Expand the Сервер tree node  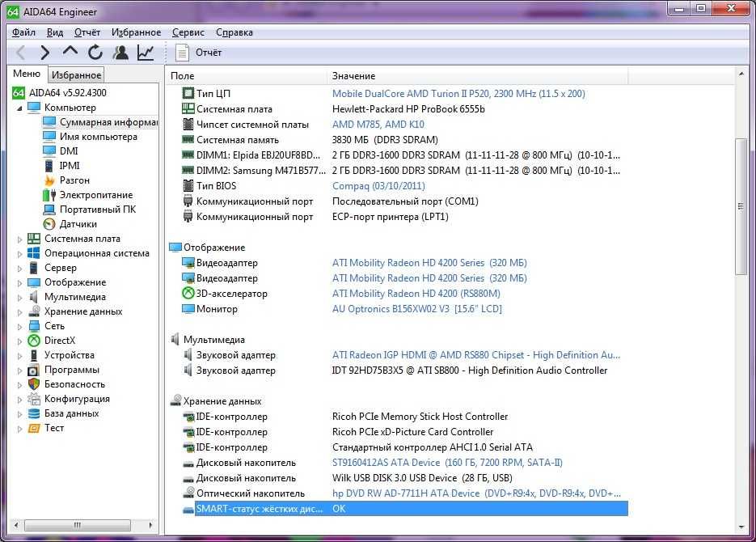click(x=19, y=268)
